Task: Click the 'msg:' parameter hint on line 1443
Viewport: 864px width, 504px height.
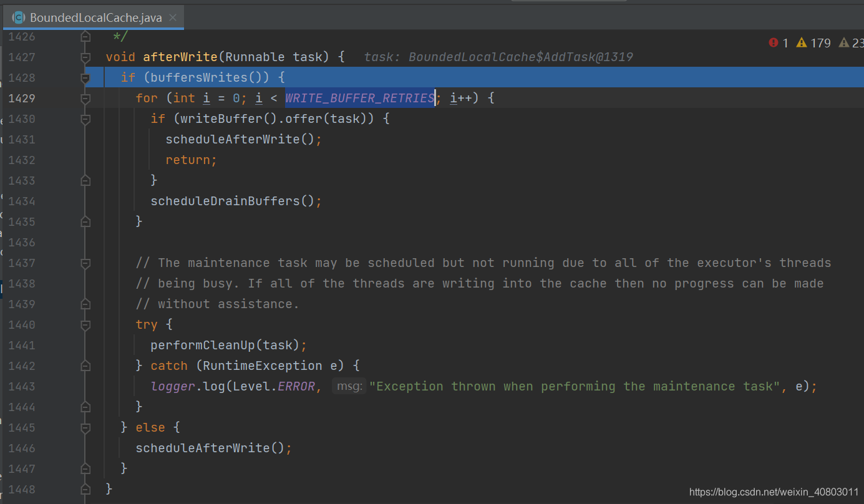Action: tap(349, 387)
